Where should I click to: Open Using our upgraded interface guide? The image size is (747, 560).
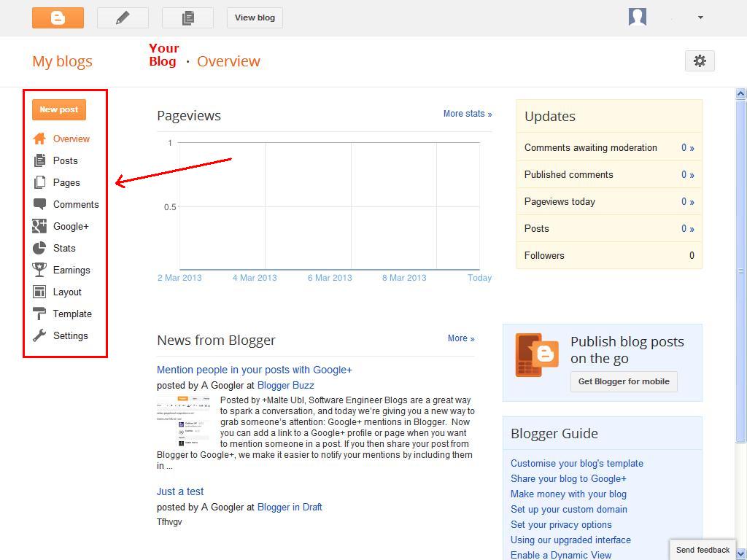(x=570, y=540)
